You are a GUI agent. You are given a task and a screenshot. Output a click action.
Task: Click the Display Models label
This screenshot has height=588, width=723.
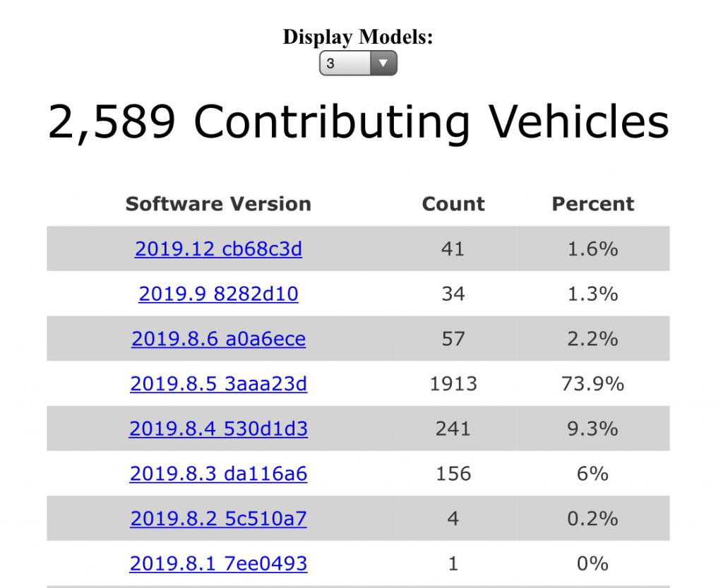[x=358, y=37]
